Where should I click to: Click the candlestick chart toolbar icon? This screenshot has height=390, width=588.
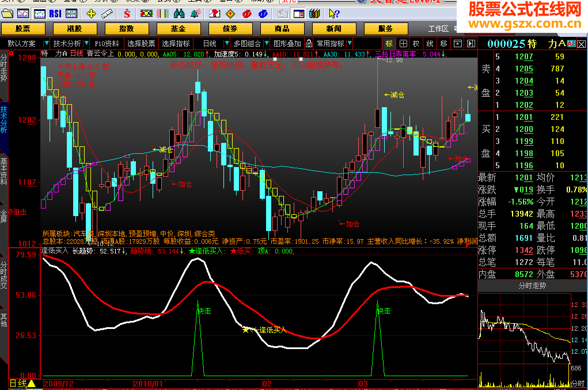click(x=39, y=14)
